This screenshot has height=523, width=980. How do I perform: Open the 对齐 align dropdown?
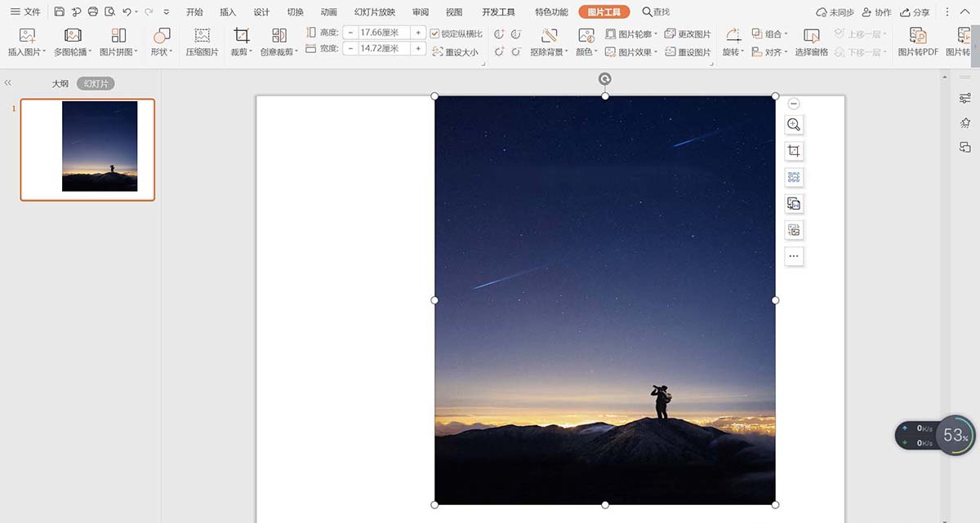[x=769, y=52]
